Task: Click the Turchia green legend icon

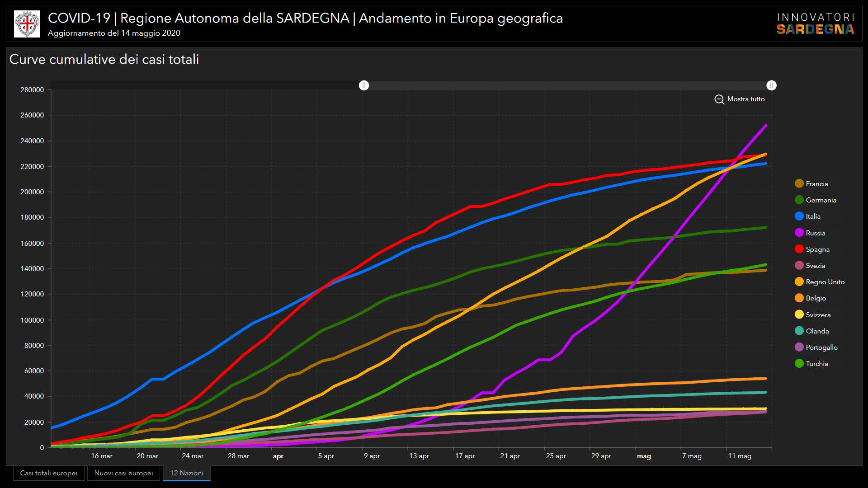Action: pos(799,363)
